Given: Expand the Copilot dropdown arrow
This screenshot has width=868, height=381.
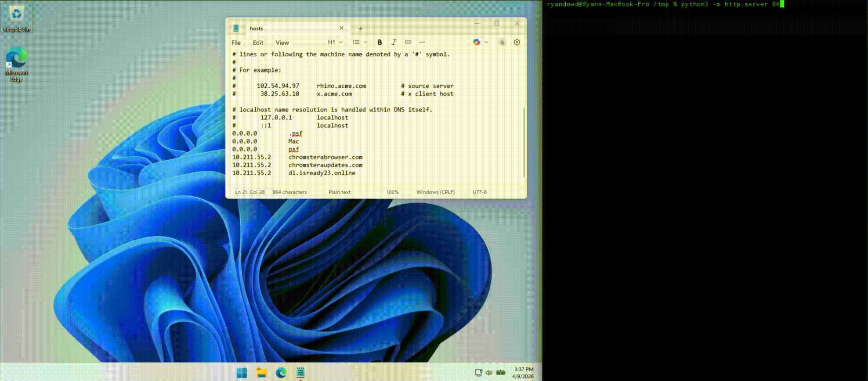Looking at the screenshot, I should 486,43.
